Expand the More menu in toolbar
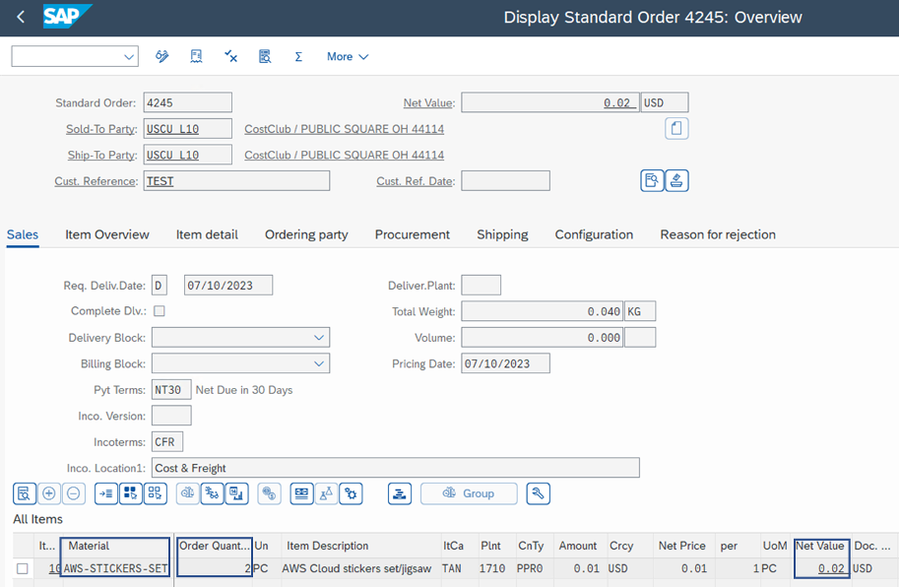Viewport: 900px width, 588px height. point(348,57)
